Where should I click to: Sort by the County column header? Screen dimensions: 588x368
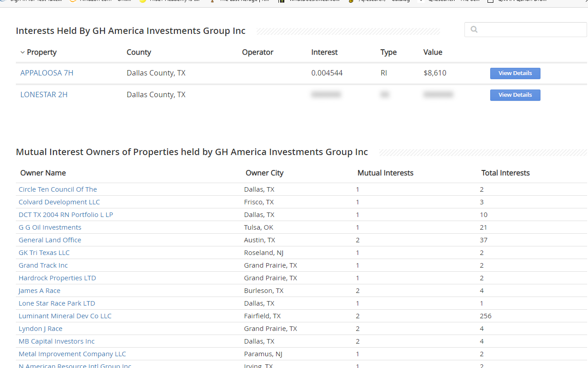pos(139,52)
